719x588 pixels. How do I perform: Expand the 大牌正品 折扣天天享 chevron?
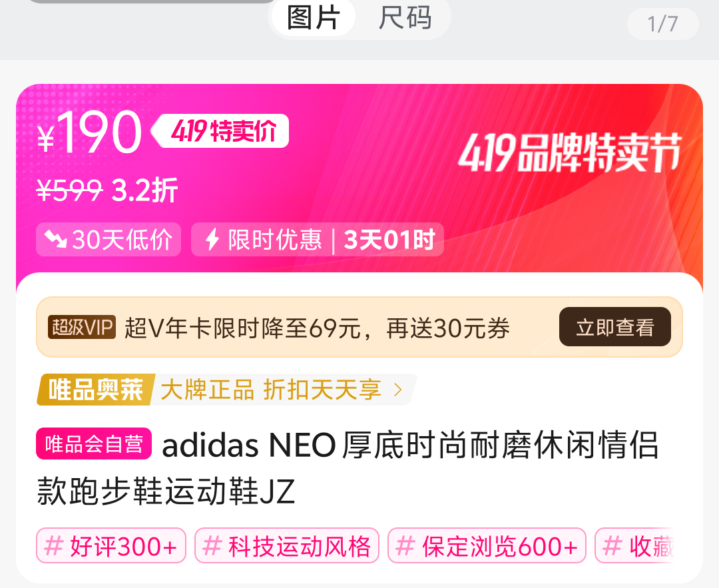coord(398,390)
